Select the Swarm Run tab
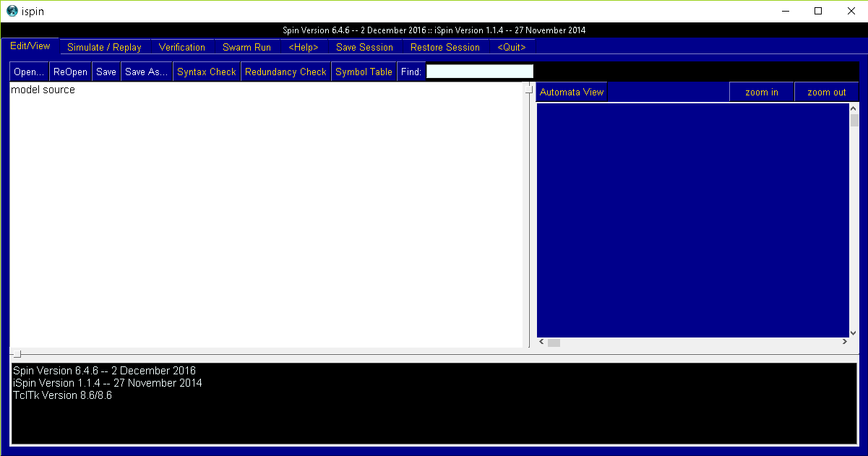The image size is (868, 456). [246, 47]
